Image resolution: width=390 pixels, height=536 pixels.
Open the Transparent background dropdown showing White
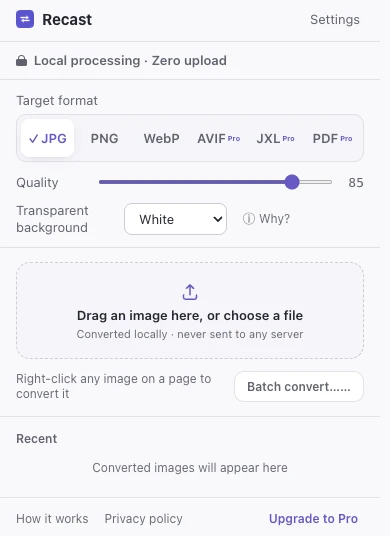[175, 219]
